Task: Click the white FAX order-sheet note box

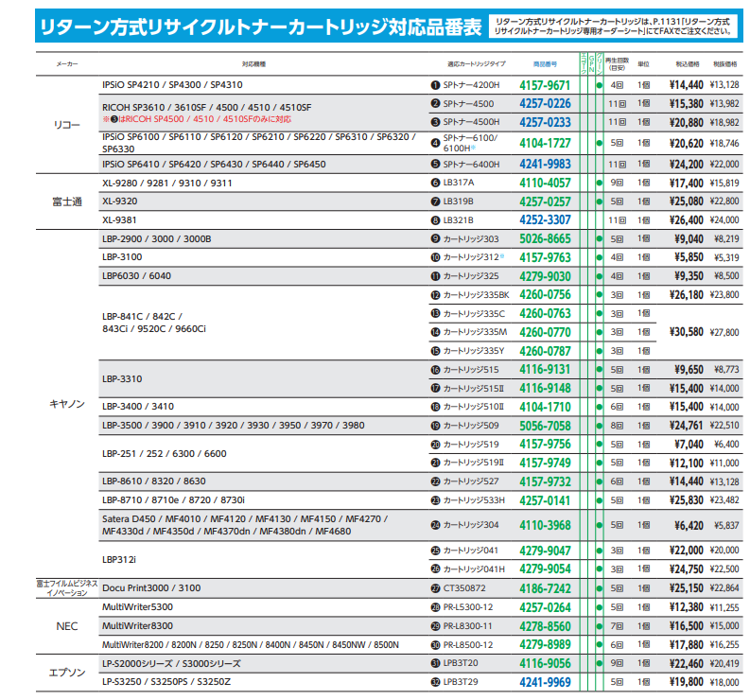Action: point(613,26)
